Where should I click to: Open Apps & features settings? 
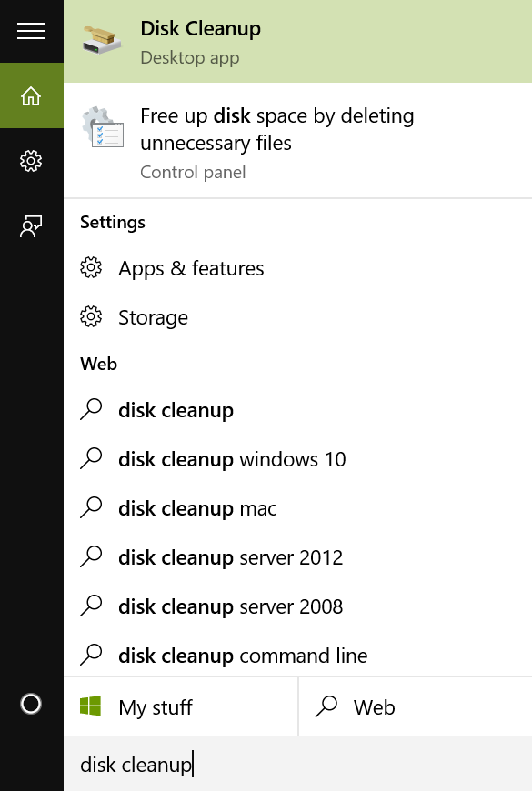pos(297,268)
